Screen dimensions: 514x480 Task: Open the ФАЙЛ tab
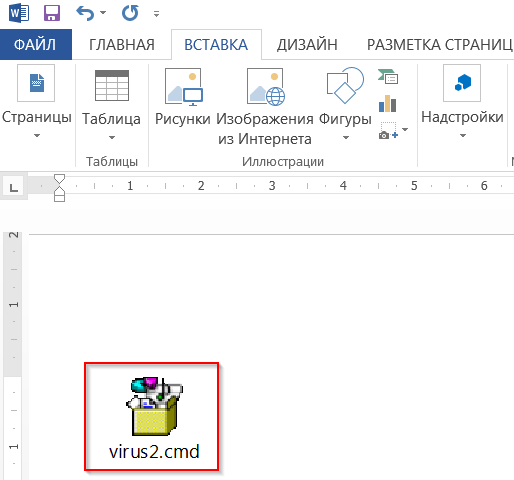pyautogui.click(x=36, y=44)
